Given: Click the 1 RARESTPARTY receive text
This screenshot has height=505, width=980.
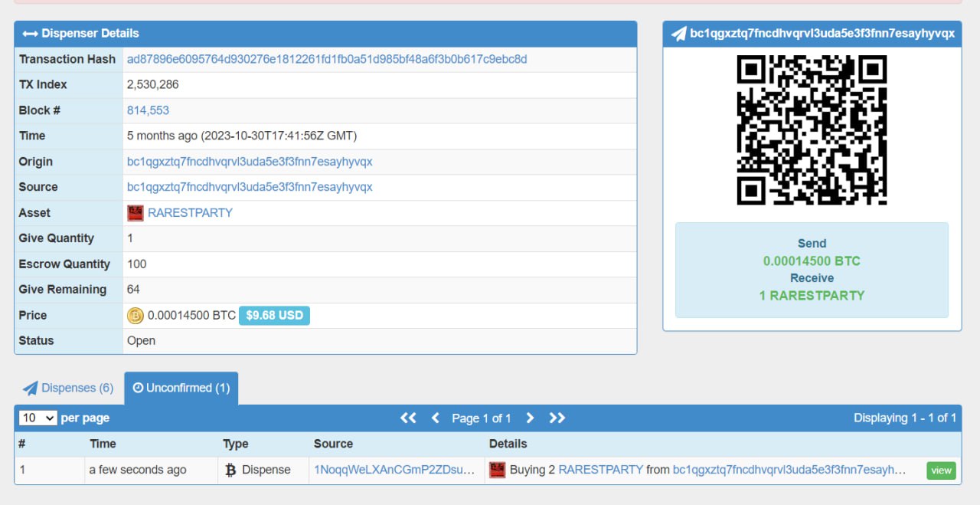Looking at the screenshot, I should tap(812, 296).
